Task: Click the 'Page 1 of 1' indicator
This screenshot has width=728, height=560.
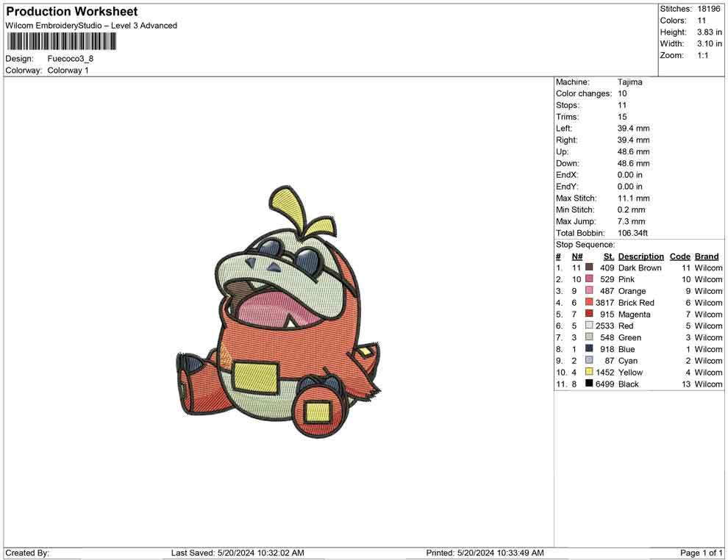Action: click(x=701, y=553)
